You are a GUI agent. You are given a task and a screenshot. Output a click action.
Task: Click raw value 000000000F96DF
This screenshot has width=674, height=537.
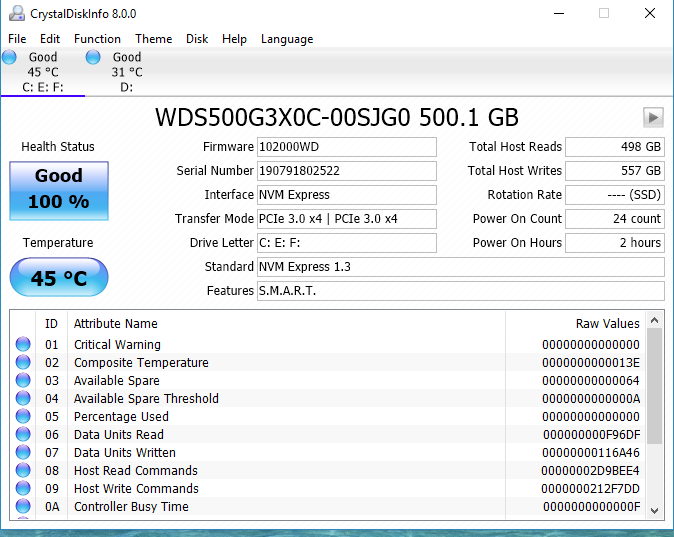pos(591,435)
